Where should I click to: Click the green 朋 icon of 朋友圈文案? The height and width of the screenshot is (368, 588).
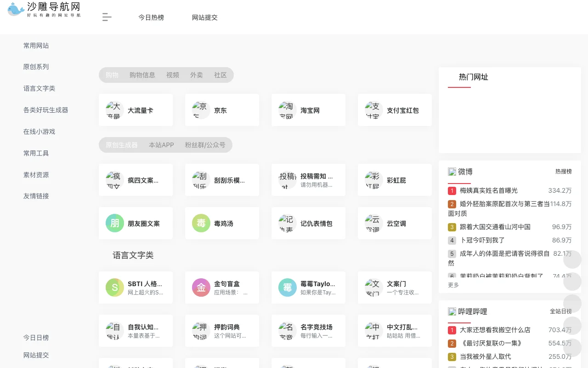(x=115, y=224)
